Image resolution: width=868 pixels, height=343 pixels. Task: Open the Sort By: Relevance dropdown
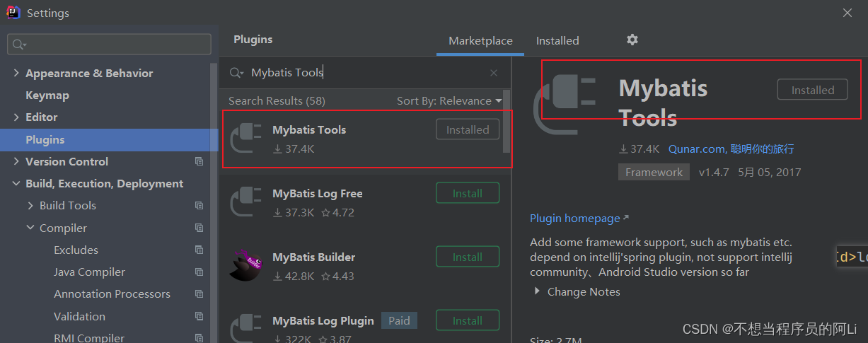tap(449, 100)
